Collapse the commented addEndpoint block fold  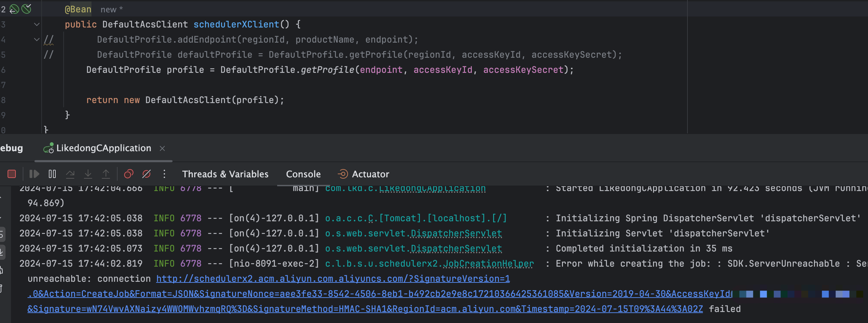click(x=37, y=40)
